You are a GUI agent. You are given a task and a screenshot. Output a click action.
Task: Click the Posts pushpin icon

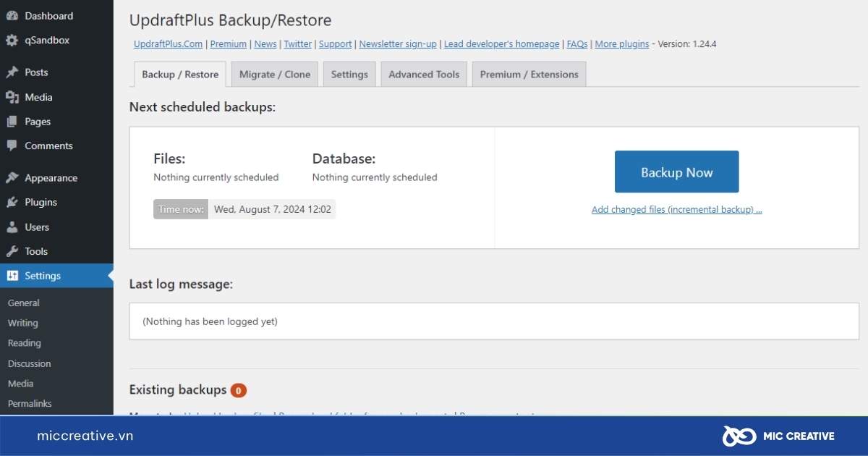click(x=12, y=72)
